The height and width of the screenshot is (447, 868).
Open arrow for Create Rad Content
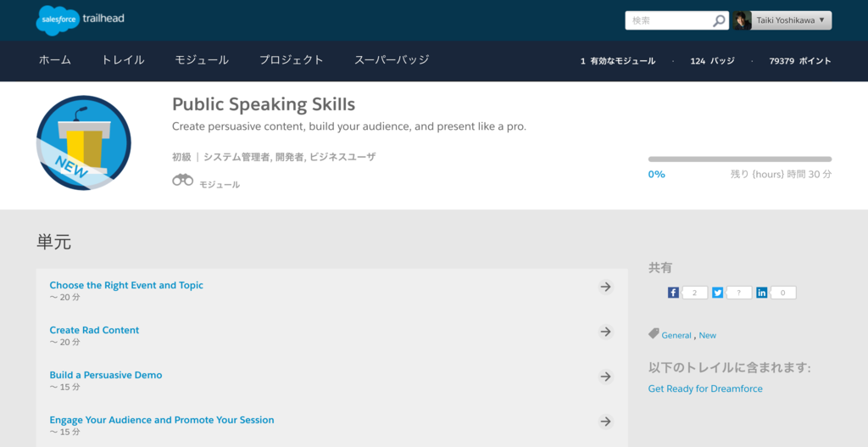click(x=606, y=332)
